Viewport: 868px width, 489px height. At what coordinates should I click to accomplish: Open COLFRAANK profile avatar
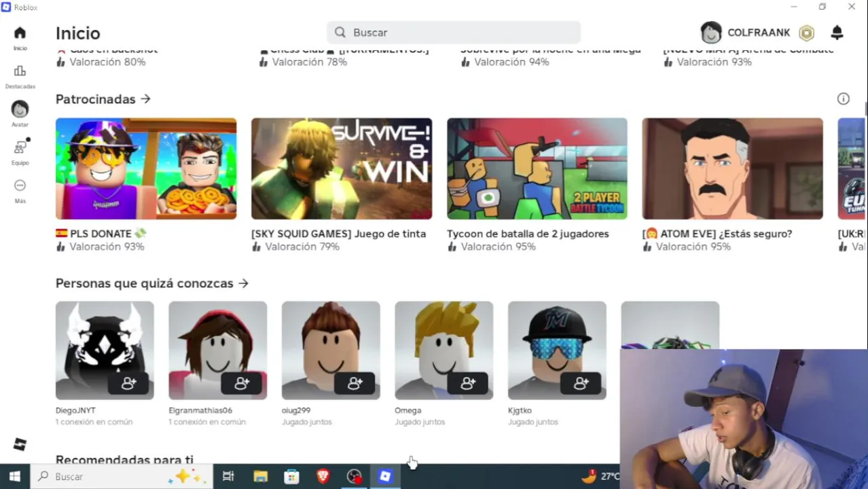(x=711, y=33)
